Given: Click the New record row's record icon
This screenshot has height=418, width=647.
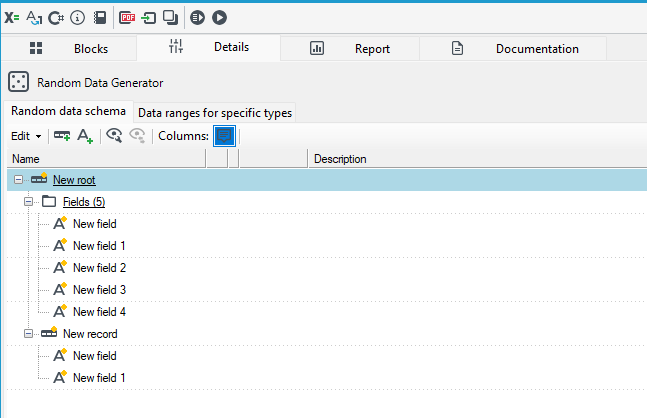Looking at the screenshot, I should [x=49, y=332].
